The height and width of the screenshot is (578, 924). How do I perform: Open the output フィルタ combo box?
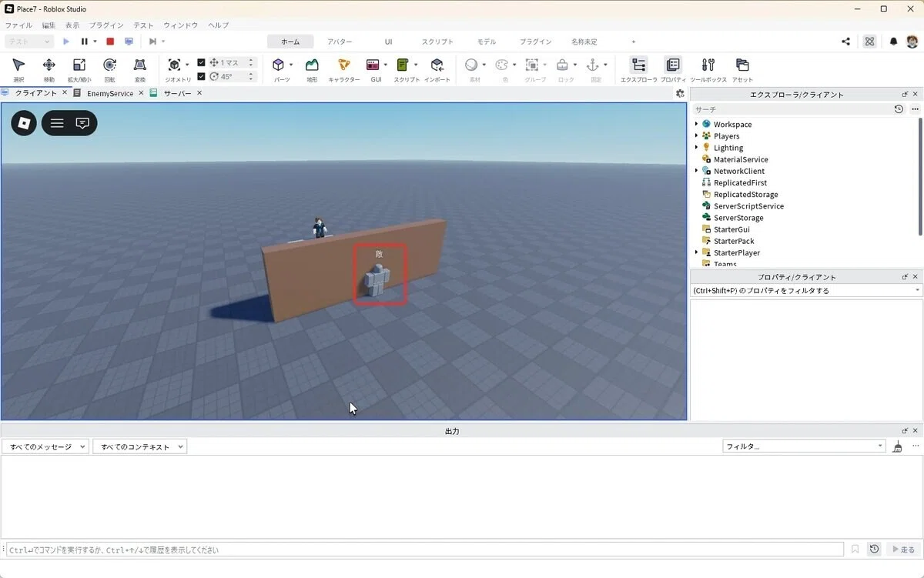tap(805, 446)
